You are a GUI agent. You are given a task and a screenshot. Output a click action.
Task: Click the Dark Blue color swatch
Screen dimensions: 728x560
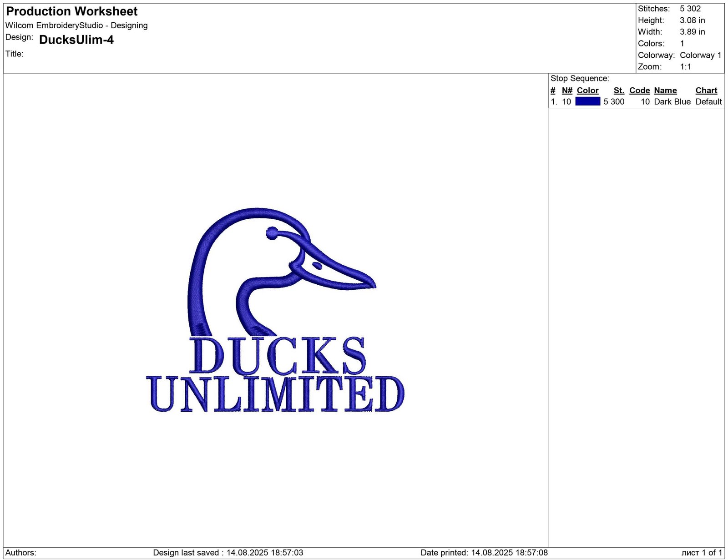pyautogui.click(x=587, y=101)
